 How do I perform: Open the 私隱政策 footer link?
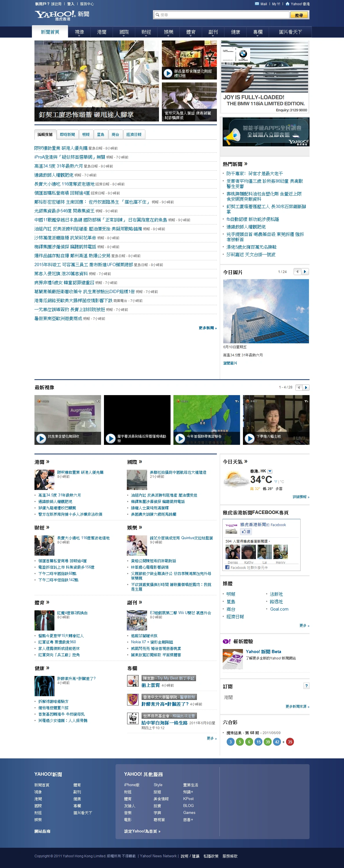click(211, 856)
